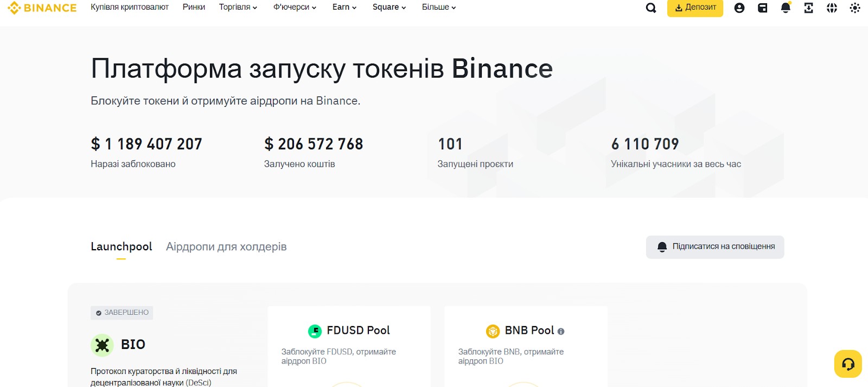
Task: Click the BNB Pool title
Action: tap(529, 331)
